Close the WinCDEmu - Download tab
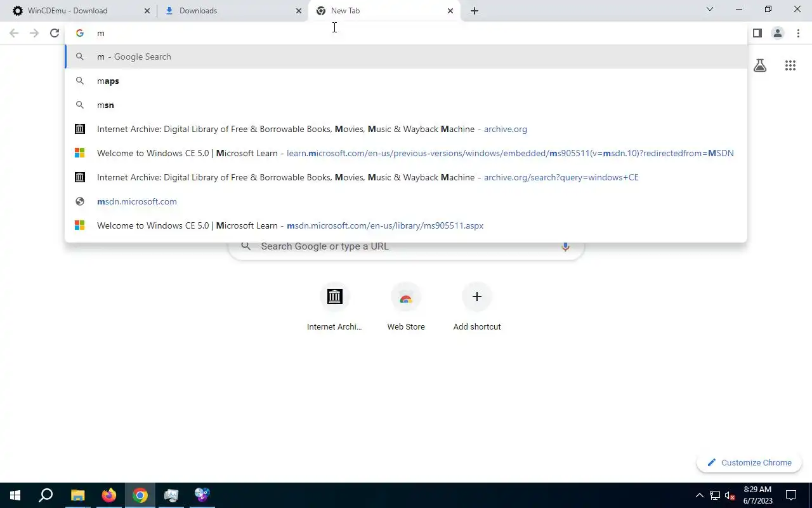The width and height of the screenshot is (812, 508). [x=147, y=11]
